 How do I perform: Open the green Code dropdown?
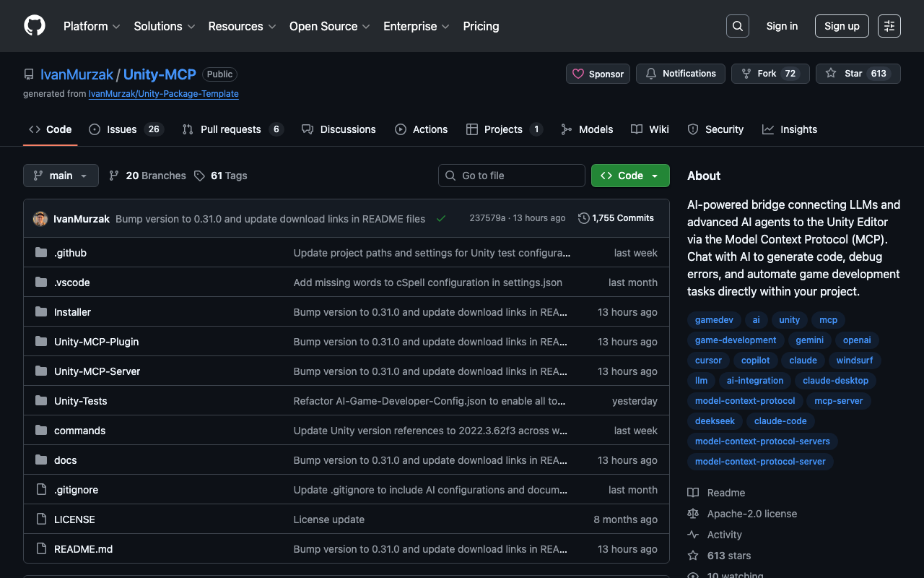tap(630, 176)
